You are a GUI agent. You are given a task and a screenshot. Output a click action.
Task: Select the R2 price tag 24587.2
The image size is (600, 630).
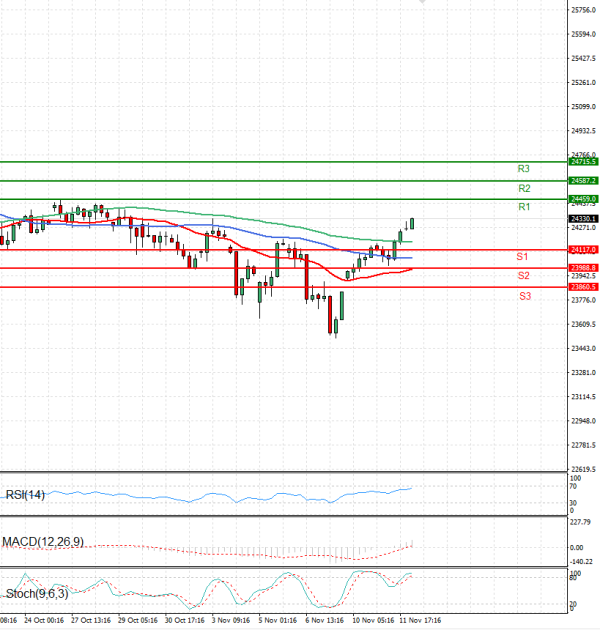583,180
